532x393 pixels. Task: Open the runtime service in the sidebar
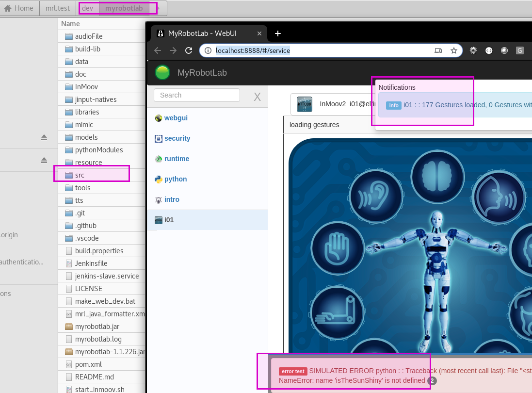pos(177,159)
